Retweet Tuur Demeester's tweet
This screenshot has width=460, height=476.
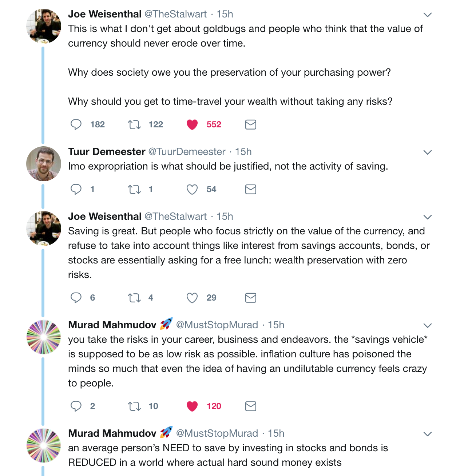pyautogui.click(x=134, y=190)
